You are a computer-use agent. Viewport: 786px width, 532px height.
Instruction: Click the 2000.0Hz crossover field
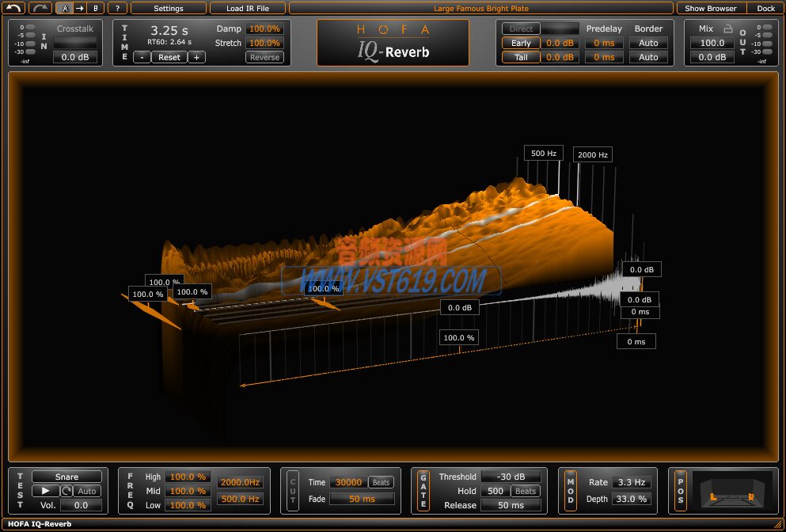pyautogui.click(x=240, y=482)
